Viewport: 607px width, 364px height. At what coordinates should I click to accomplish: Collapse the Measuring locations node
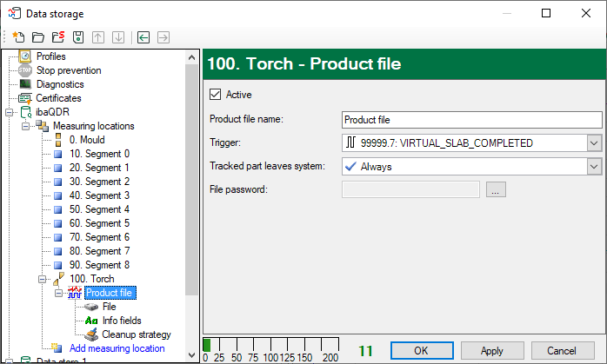pyautogui.click(x=25, y=127)
